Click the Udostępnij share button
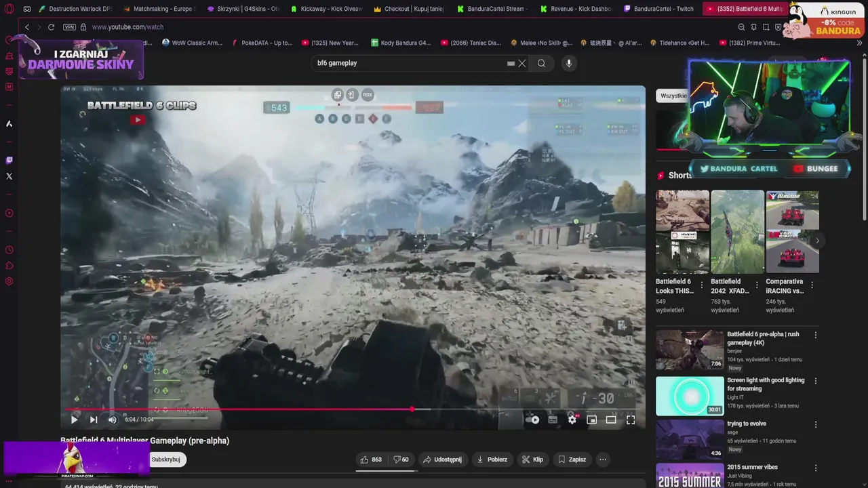 pyautogui.click(x=442, y=460)
